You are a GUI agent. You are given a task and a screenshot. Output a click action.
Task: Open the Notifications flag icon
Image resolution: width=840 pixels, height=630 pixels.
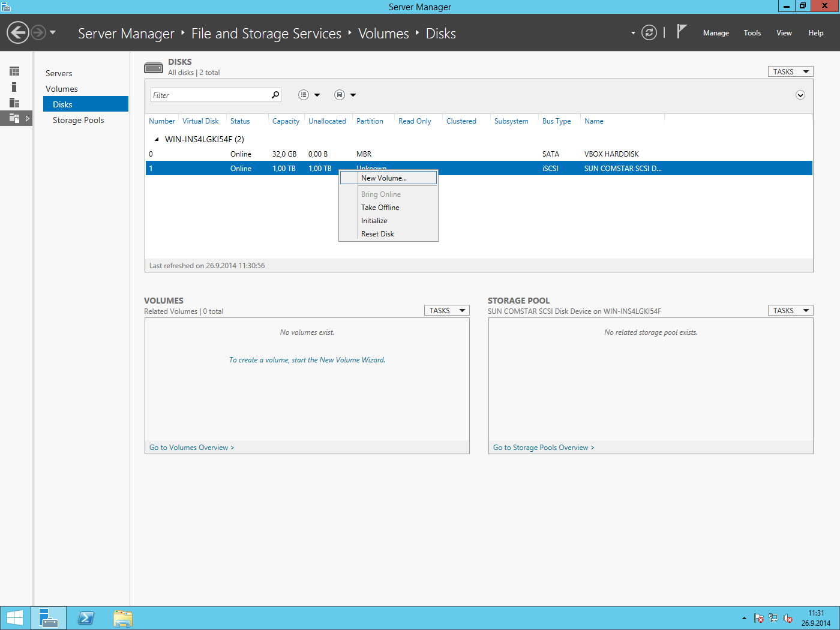(x=682, y=31)
